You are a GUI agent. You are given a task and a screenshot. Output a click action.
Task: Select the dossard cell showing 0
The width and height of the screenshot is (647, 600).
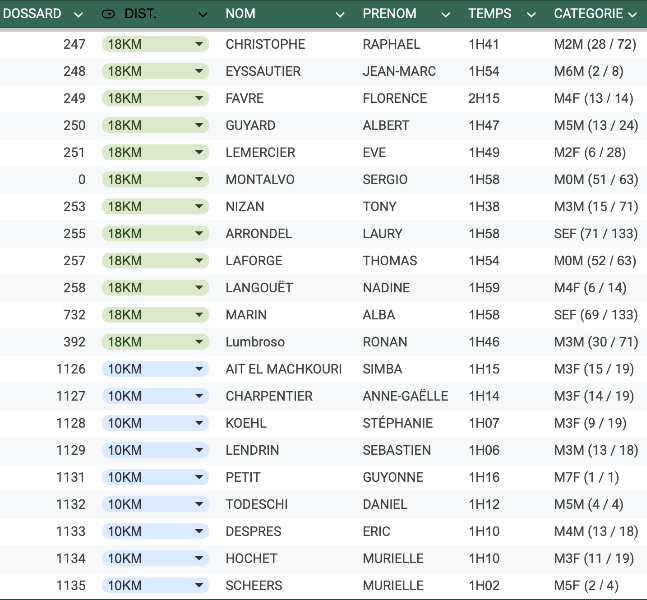click(x=82, y=180)
